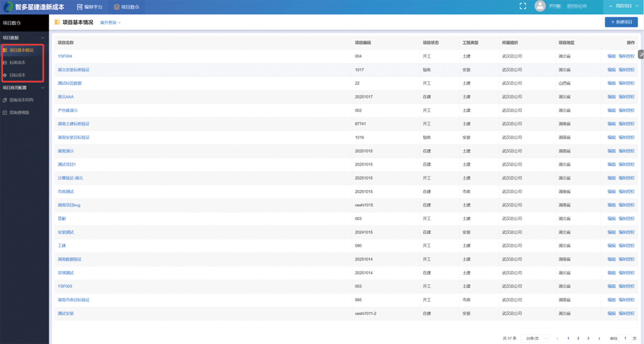
Task: Click 编辑 for the 湖北AAA row
Action: [611, 97]
